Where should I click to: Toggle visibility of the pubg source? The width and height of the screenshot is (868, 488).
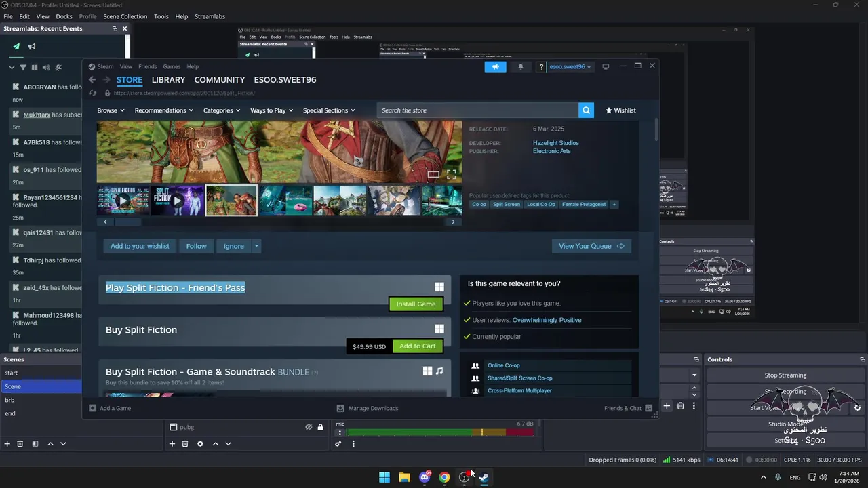tap(309, 427)
